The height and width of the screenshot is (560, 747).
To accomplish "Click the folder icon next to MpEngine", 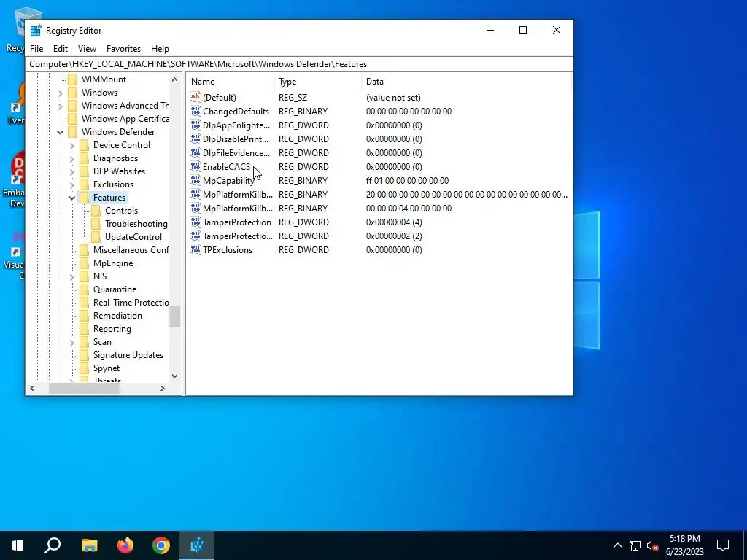I will [x=84, y=263].
